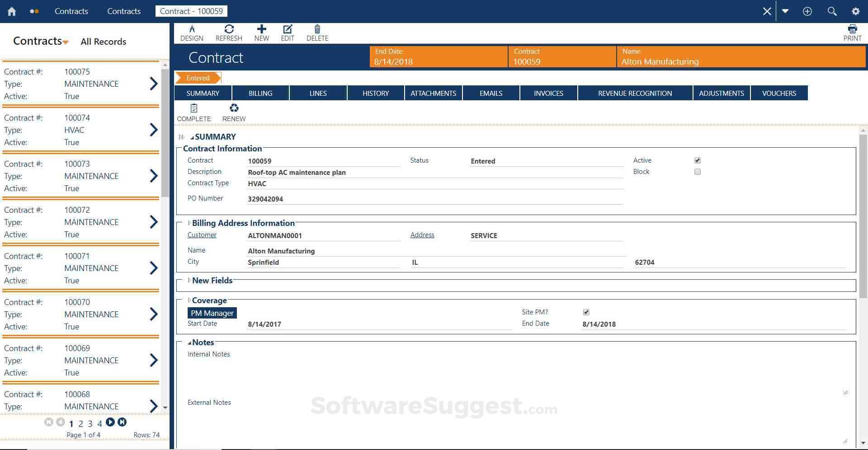Enable the Block checkbox

point(697,172)
